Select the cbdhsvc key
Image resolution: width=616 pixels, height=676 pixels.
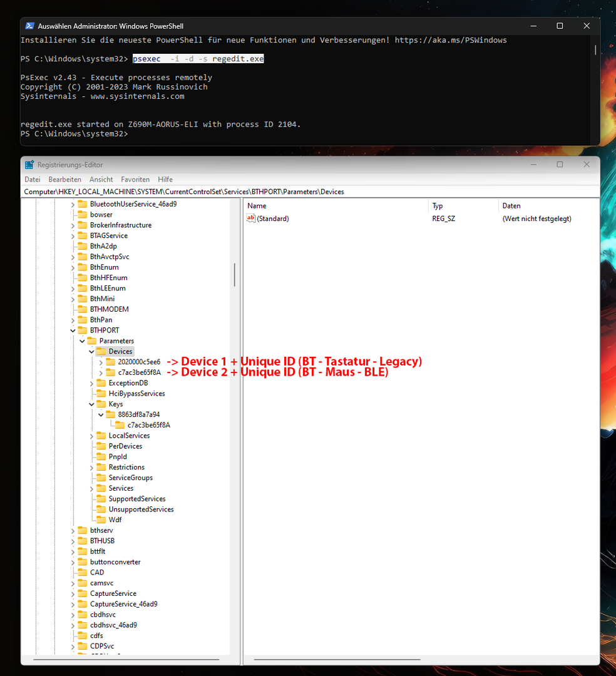(103, 615)
